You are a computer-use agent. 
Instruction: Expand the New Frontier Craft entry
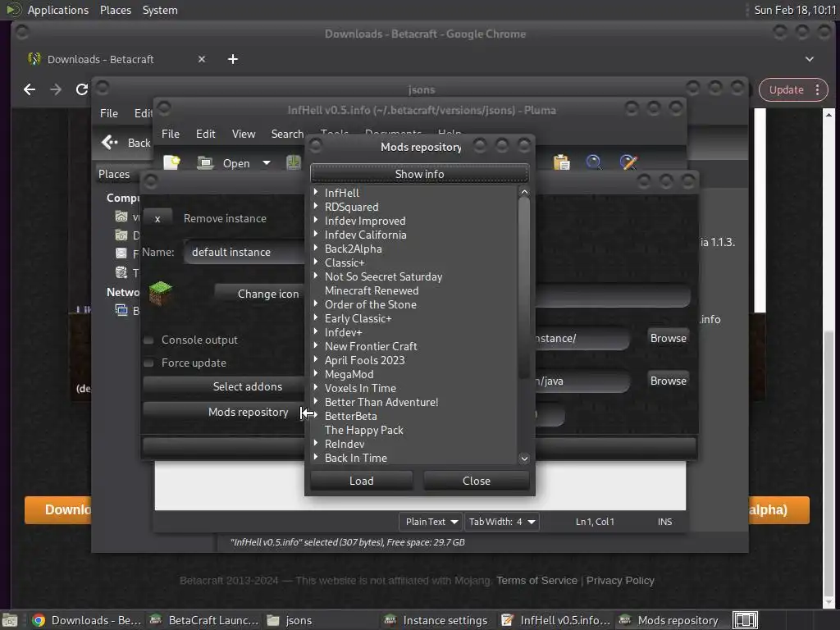(x=316, y=345)
